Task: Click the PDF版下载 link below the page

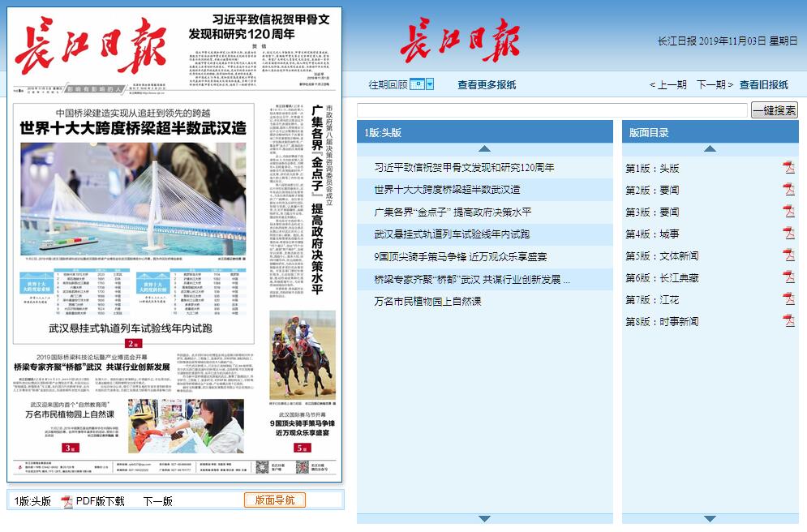Action: 100,501
